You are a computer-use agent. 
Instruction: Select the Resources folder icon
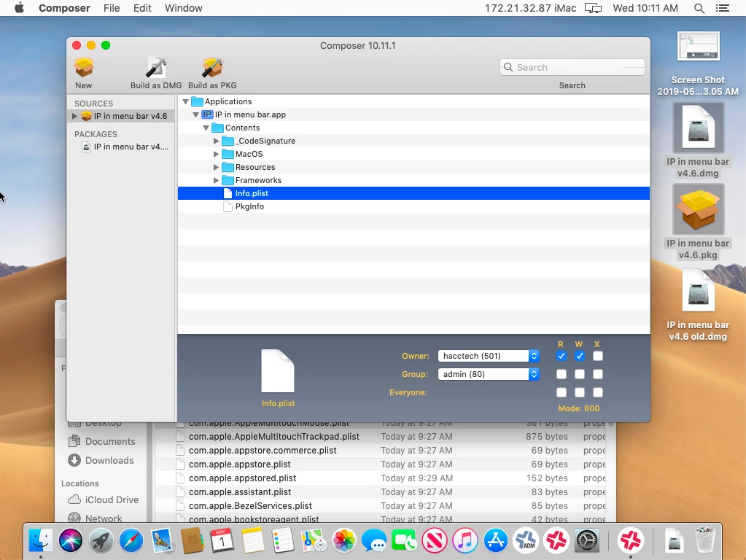pyautogui.click(x=228, y=167)
